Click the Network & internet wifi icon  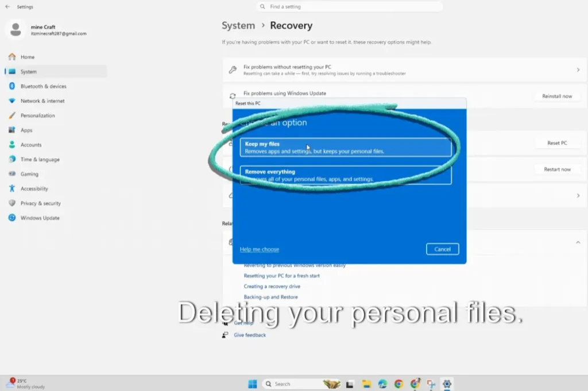pos(12,100)
